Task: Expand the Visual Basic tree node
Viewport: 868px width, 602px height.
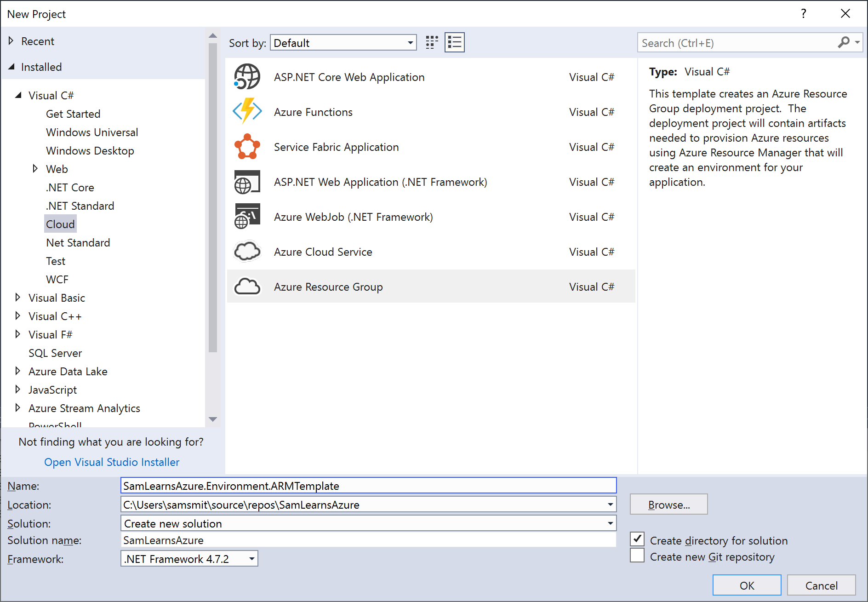Action: (17, 298)
